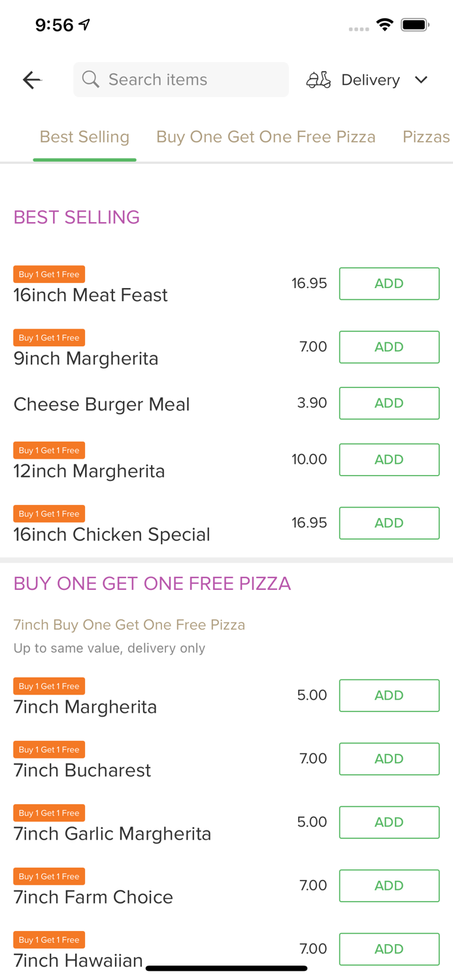
Task: Add 16inch Meat Feast to the order
Action: point(389,283)
